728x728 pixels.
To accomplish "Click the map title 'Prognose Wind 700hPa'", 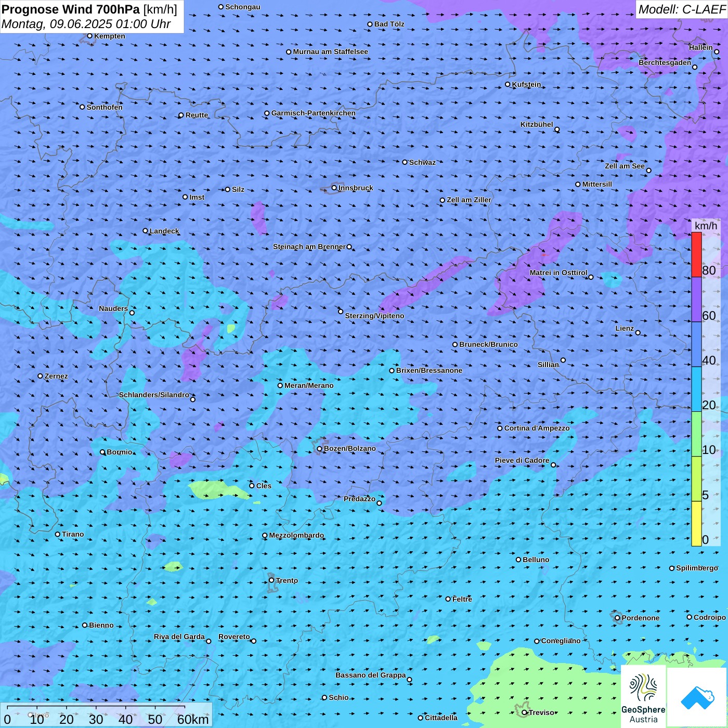I will (x=71, y=9).
